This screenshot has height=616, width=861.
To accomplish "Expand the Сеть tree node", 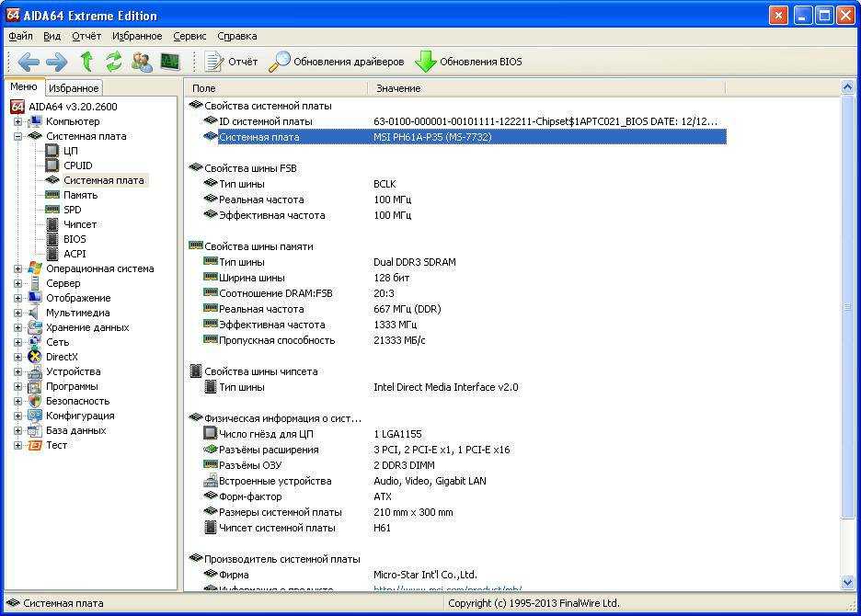I will coord(18,342).
